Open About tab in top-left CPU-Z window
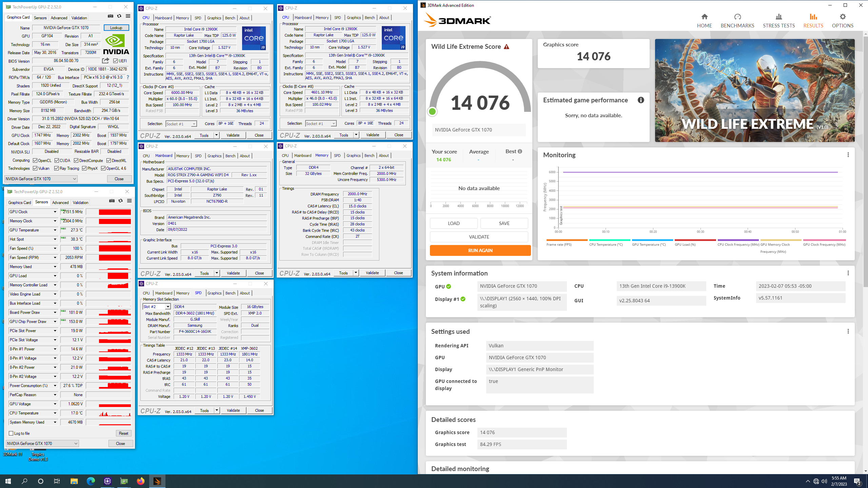 (x=244, y=18)
